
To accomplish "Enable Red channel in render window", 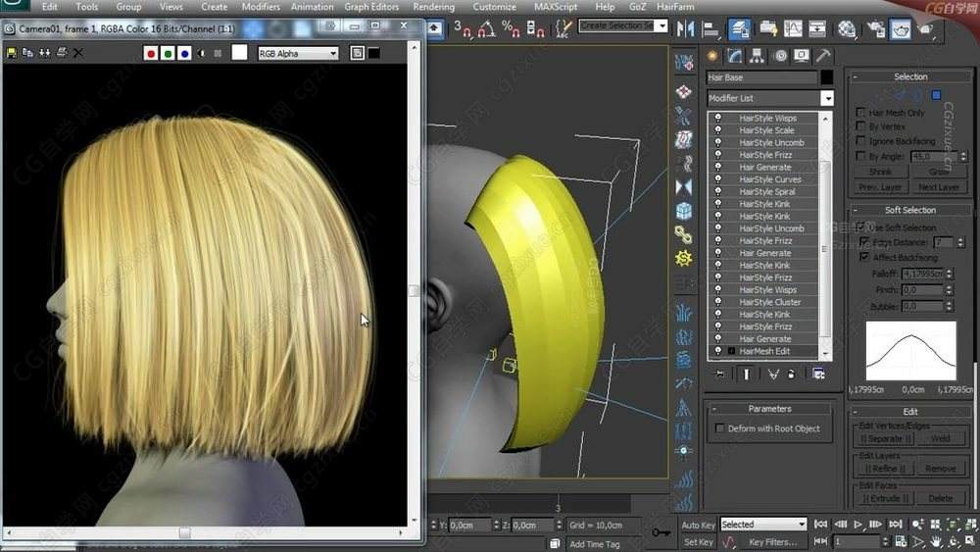I will pos(151,54).
